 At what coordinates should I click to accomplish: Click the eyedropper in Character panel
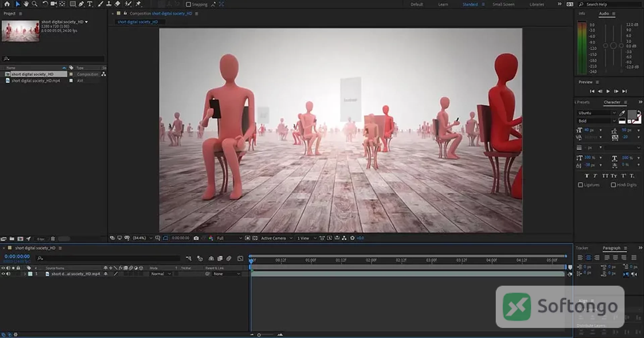622,113
